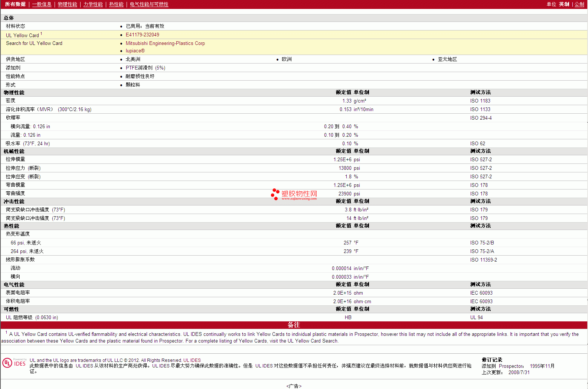The image size is (588, 389).
Task: Switch to the 所有数据 tab
Action: [15, 4]
